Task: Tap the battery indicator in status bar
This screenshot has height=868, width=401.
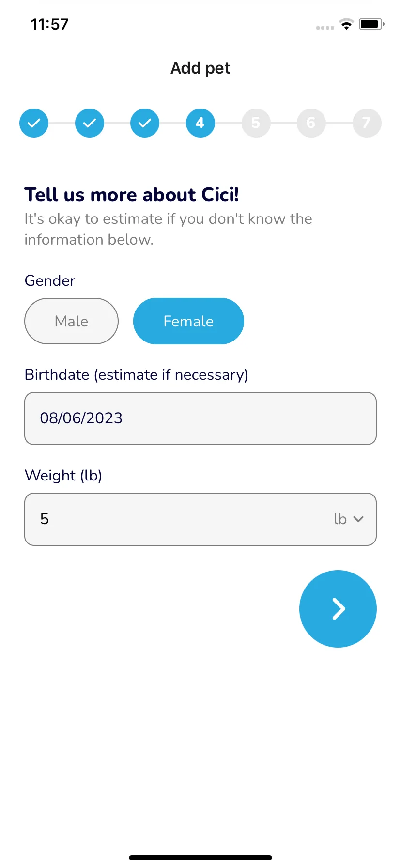Action: pos(371,24)
